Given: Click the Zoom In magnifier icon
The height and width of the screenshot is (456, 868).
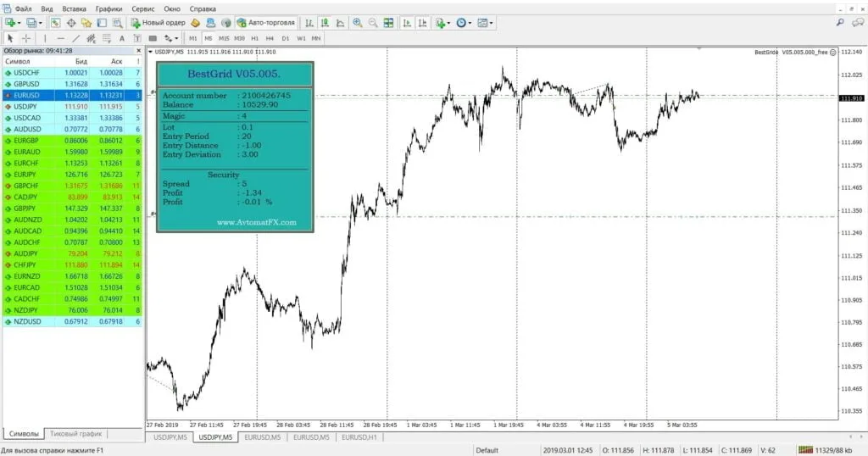Looking at the screenshot, I should tap(357, 23).
